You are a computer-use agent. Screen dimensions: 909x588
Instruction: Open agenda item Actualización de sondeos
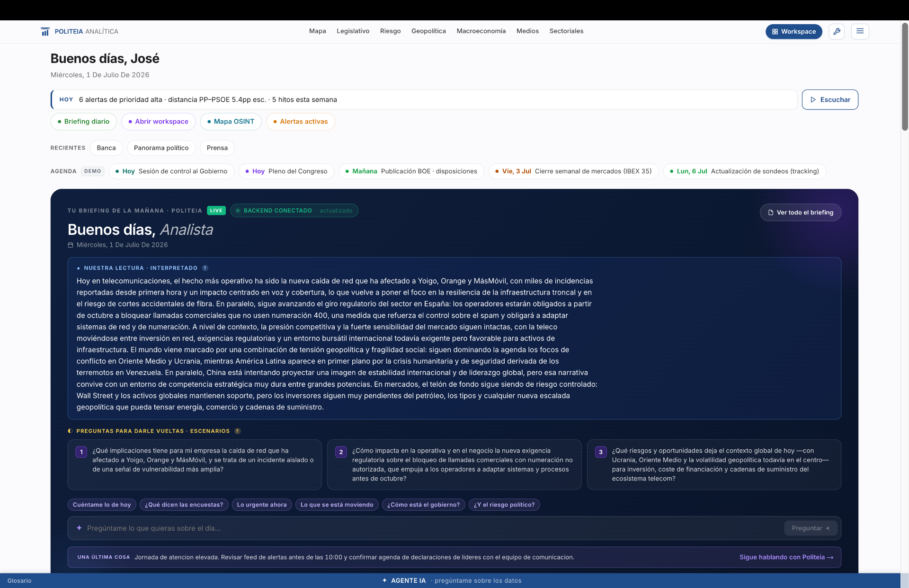pyautogui.click(x=744, y=171)
